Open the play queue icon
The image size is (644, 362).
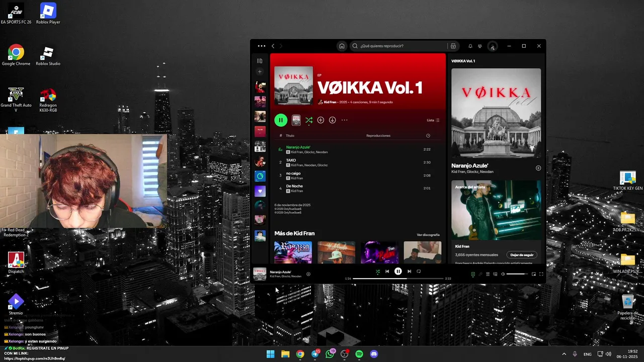pos(488,274)
